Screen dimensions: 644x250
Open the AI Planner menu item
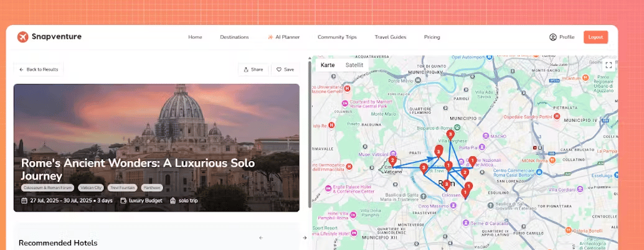tap(283, 37)
